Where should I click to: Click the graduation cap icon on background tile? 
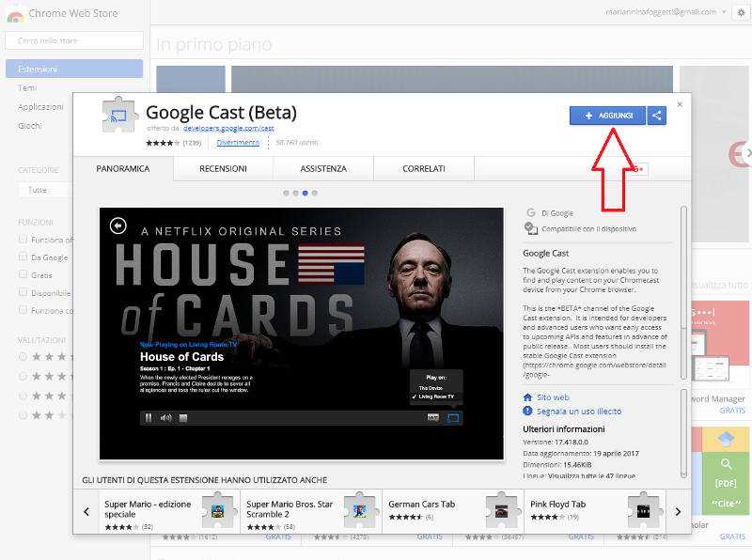[x=726, y=439]
